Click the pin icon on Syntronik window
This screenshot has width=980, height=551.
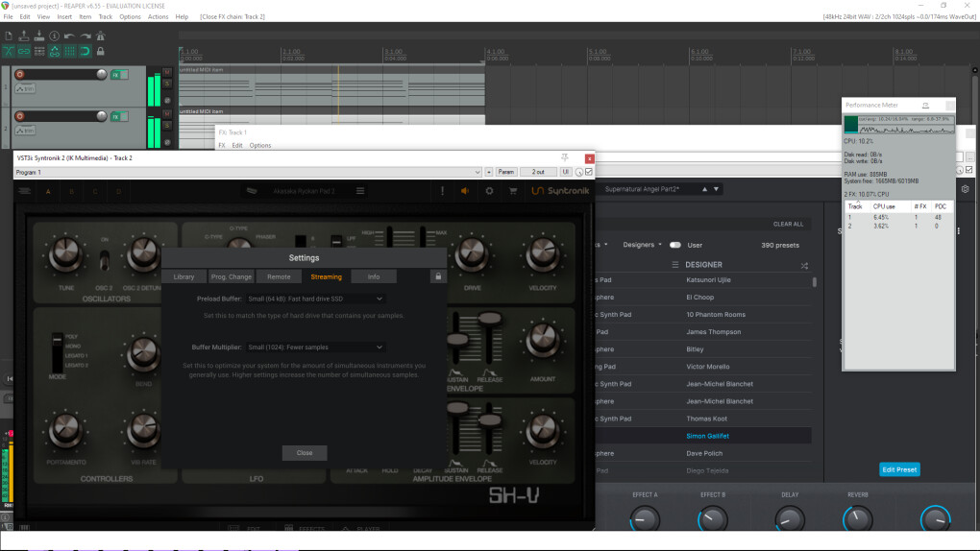pyautogui.click(x=564, y=158)
